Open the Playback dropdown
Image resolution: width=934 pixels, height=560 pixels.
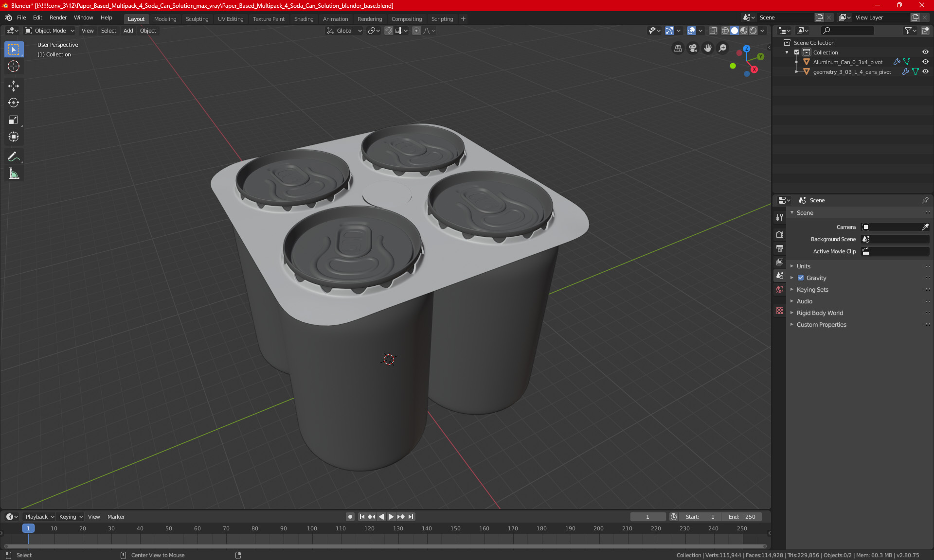pos(39,517)
